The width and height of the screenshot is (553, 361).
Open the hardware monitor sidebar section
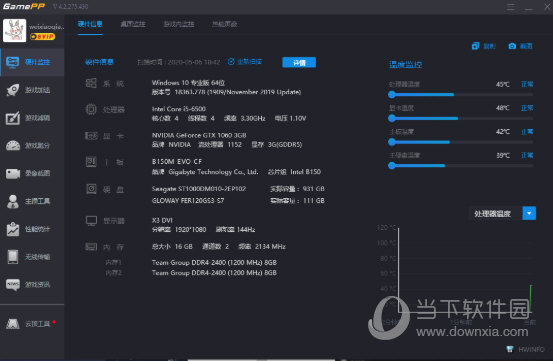tap(32, 62)
